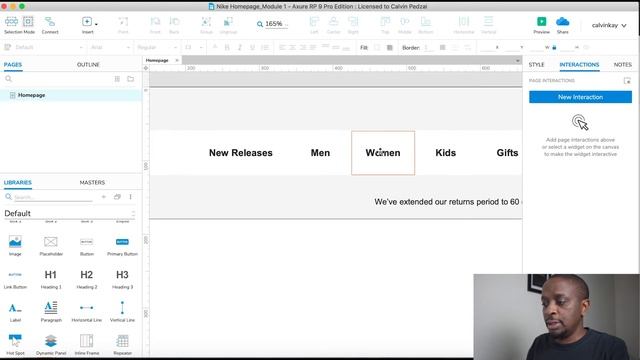
Task: Click the Ungroup icon
Action: pyautogui.click(x=228, y=21)
